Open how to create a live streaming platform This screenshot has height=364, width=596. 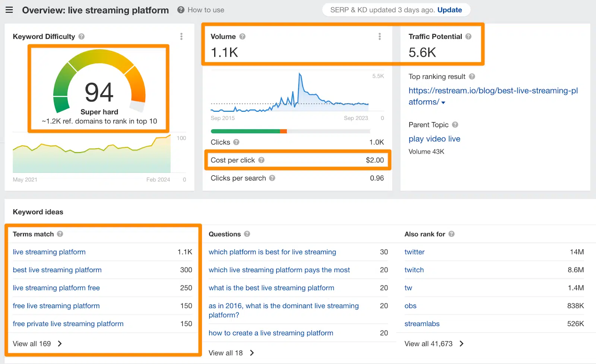click(271, 333)
